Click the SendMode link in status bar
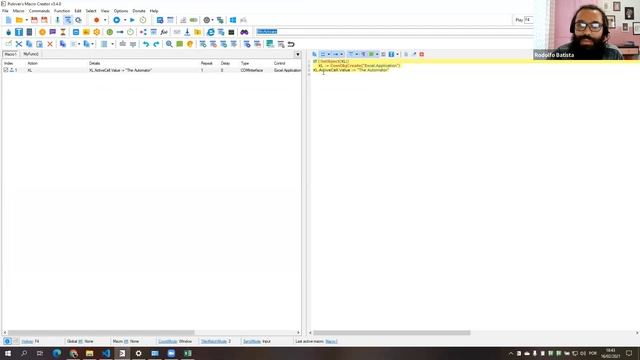This screenshot has width=640, height=360. (252, 341)
